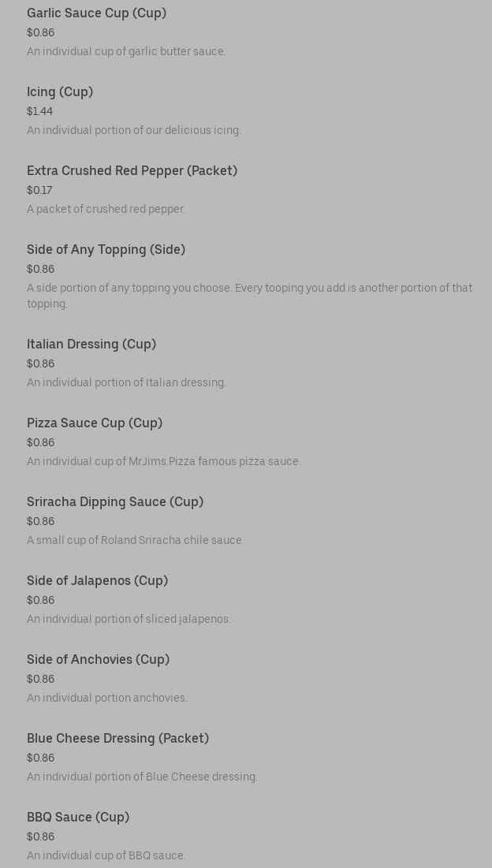This screenshot has height=868, width=492.
Task: Click the garlic butter sauce description
Action: 126,51
